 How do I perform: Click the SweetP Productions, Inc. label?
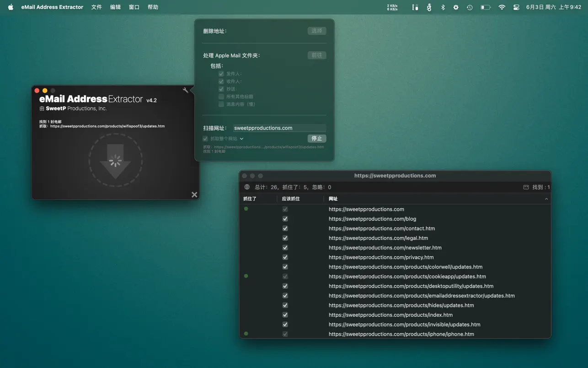click(x=73, y=108)
